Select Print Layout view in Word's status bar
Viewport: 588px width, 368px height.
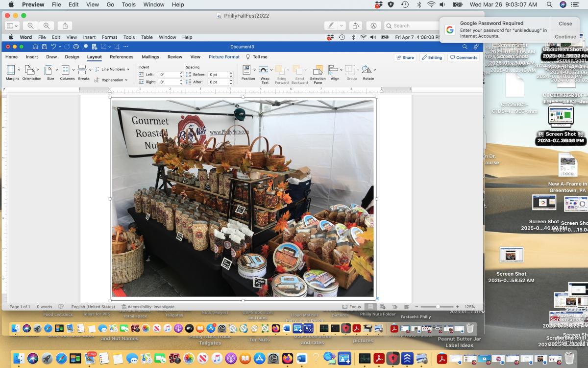click(371, 307)
